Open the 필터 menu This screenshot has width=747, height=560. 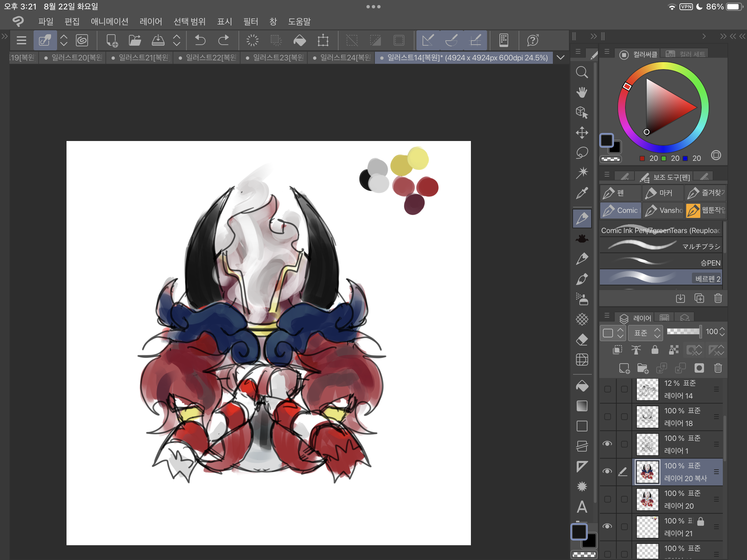coord(251,21)
